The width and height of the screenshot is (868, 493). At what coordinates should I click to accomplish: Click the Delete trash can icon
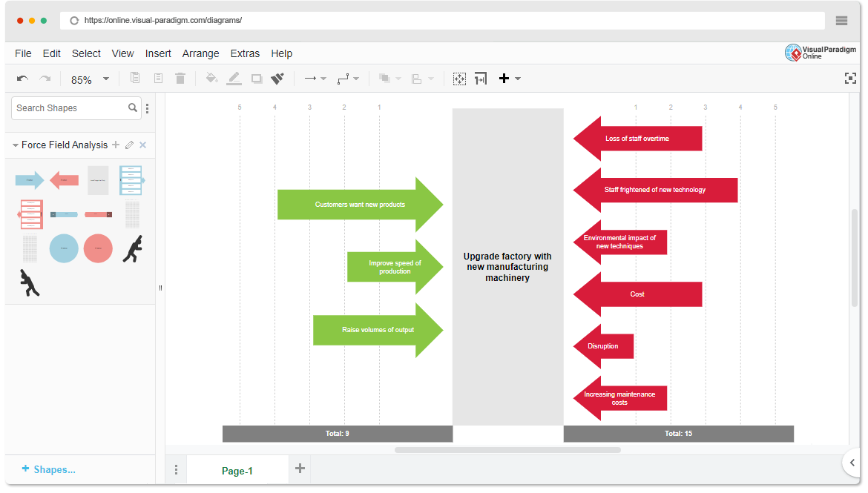(x=180, y=79)
